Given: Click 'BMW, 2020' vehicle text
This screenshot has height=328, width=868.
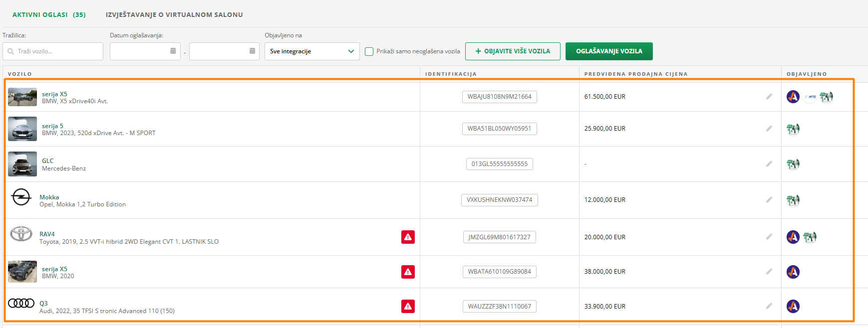Looking at the screenshot, I should [58, 276].
